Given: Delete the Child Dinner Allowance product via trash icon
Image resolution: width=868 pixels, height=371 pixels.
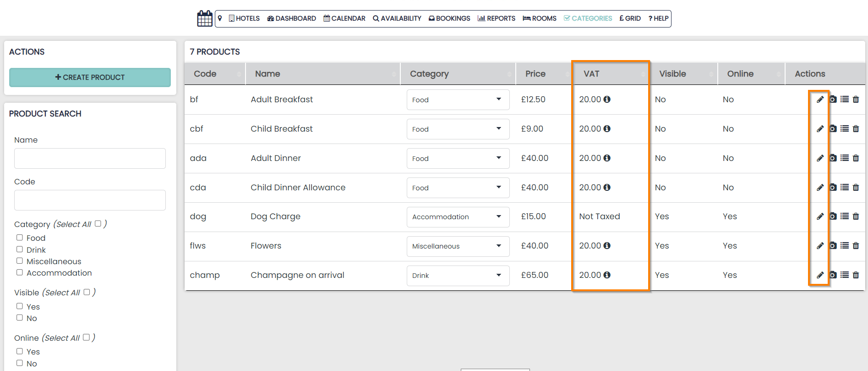Looking at the screenshot, I should point(856,188).
